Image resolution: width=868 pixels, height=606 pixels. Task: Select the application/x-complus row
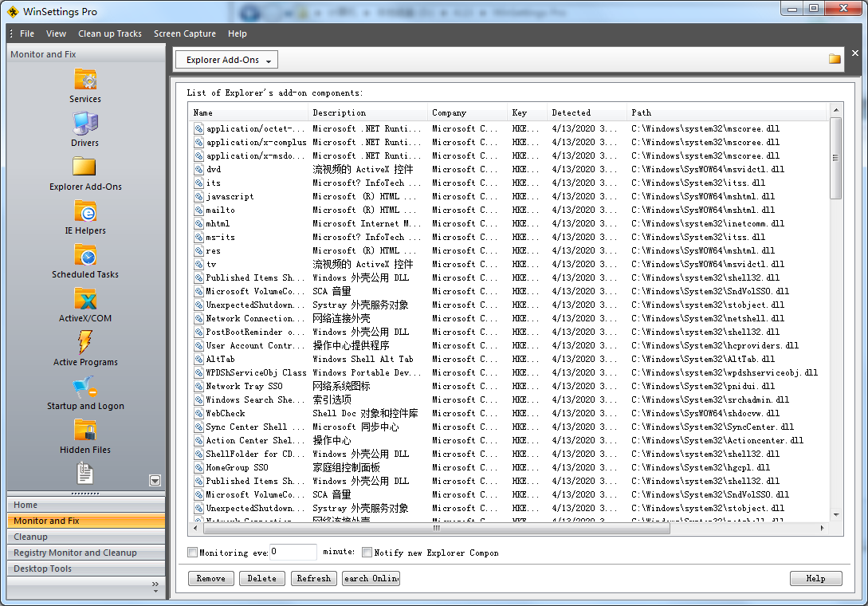point(509,143)
